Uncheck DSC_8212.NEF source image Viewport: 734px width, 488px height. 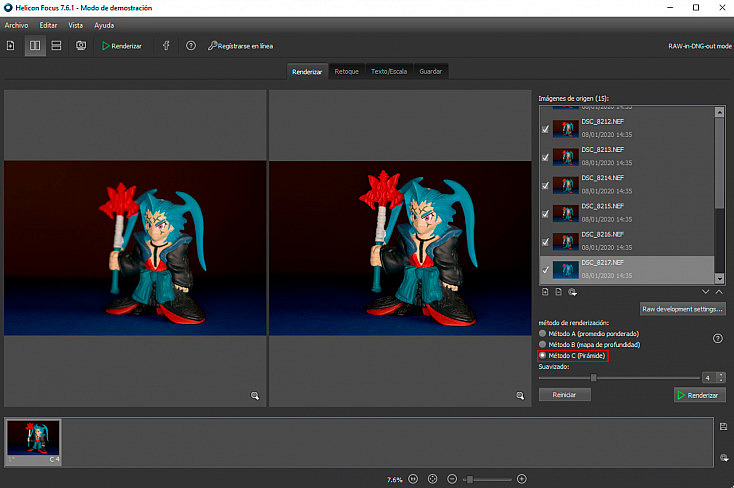[545, 129]
